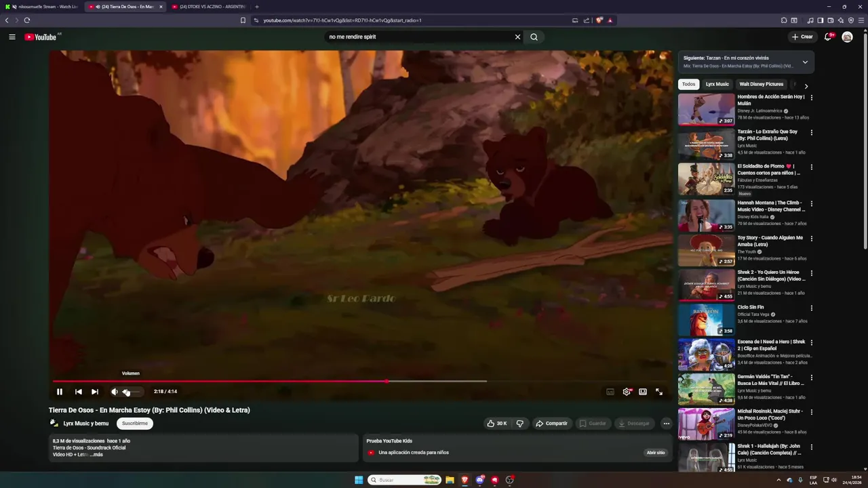Run search with magnifier button
Screen dimensions: 868x488
click(534, 37)
